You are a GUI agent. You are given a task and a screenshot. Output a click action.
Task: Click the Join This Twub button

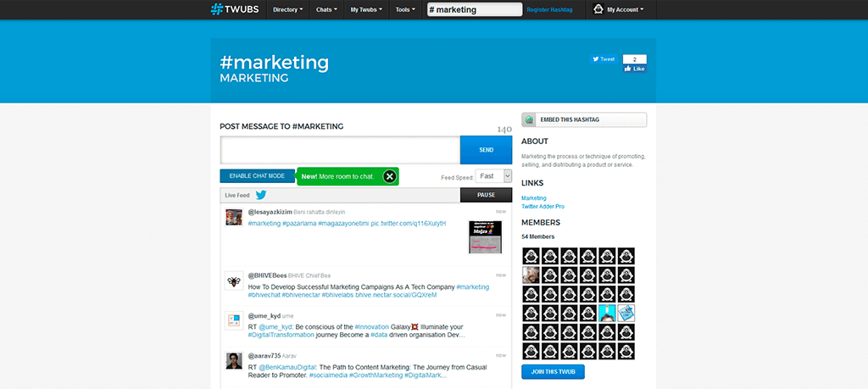coord(553,371)
